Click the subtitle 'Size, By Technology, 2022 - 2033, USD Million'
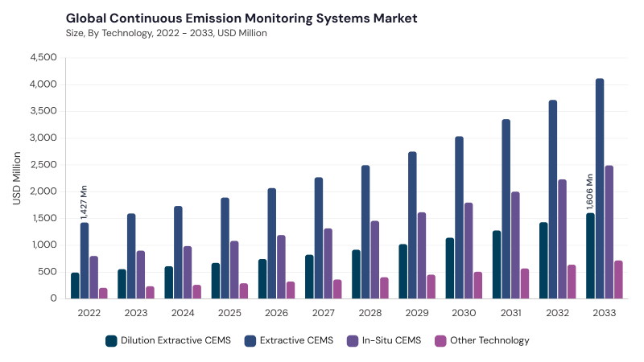Viewport: 644px width, 362px height. 167,33
